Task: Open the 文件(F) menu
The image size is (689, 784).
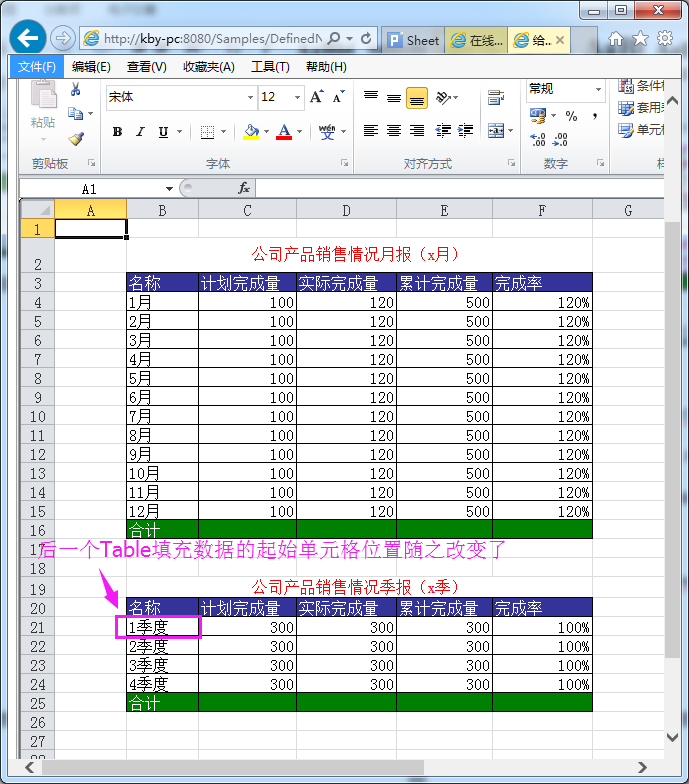Action: click(37, 66)
